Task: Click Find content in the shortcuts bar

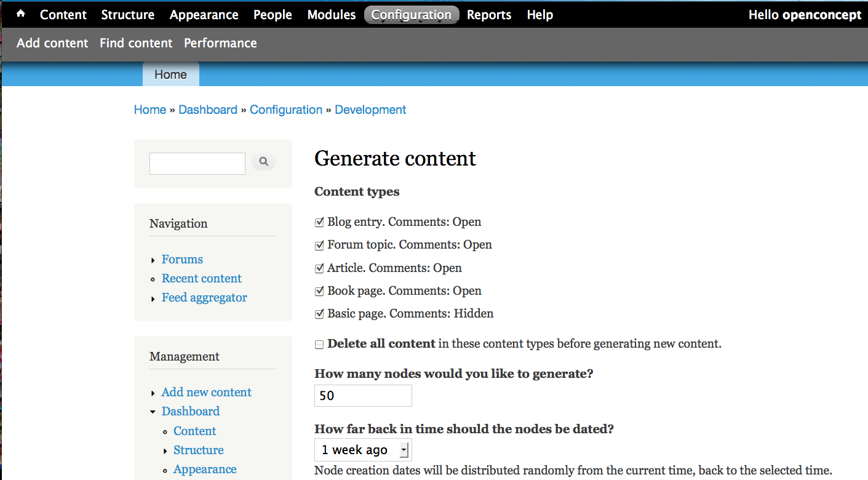Action: tap(135, 42)
